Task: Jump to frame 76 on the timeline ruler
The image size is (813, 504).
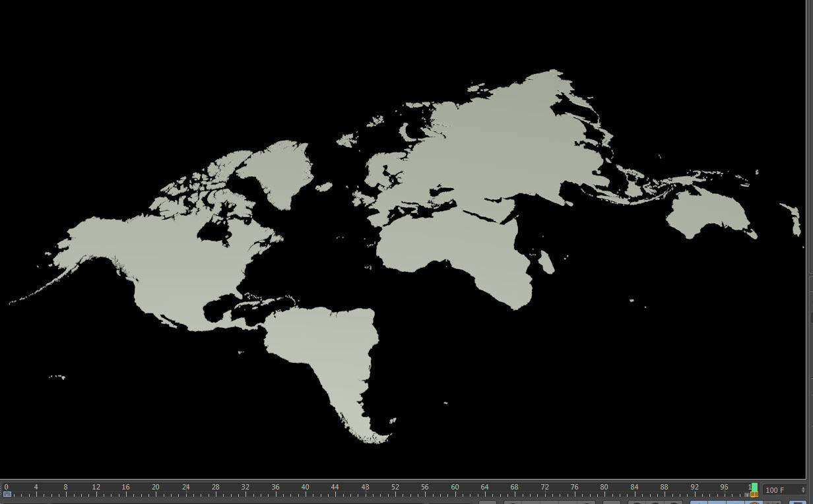Action: (x=574, y=487)
